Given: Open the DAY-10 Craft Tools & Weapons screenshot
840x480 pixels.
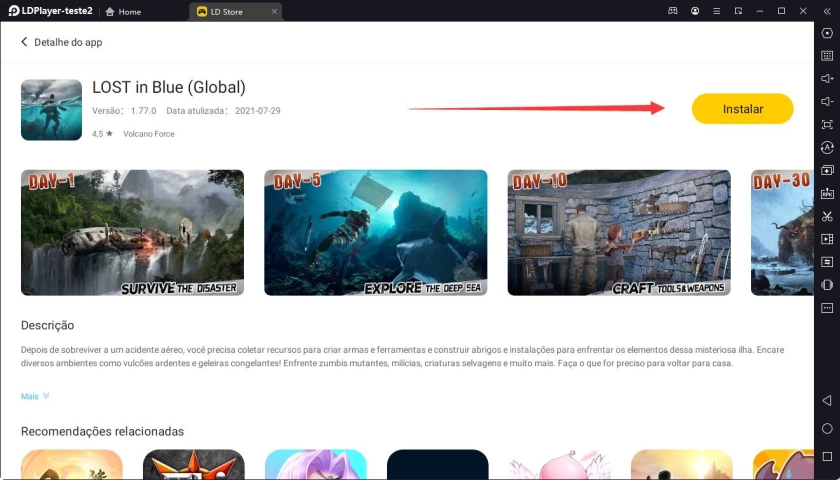Looking at the screenshot, I should coord(619,232).
